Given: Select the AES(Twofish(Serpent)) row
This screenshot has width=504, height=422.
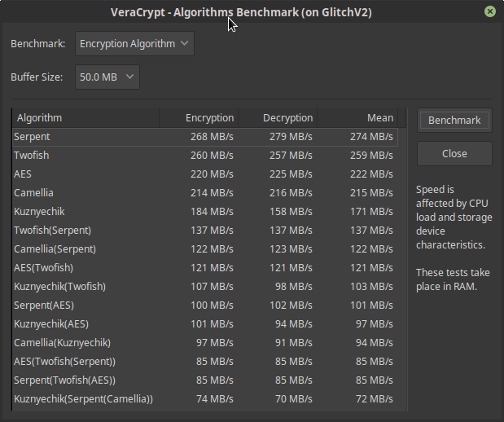Looking at the screenshot, I should pyautogui.click(x=205, y=361).
